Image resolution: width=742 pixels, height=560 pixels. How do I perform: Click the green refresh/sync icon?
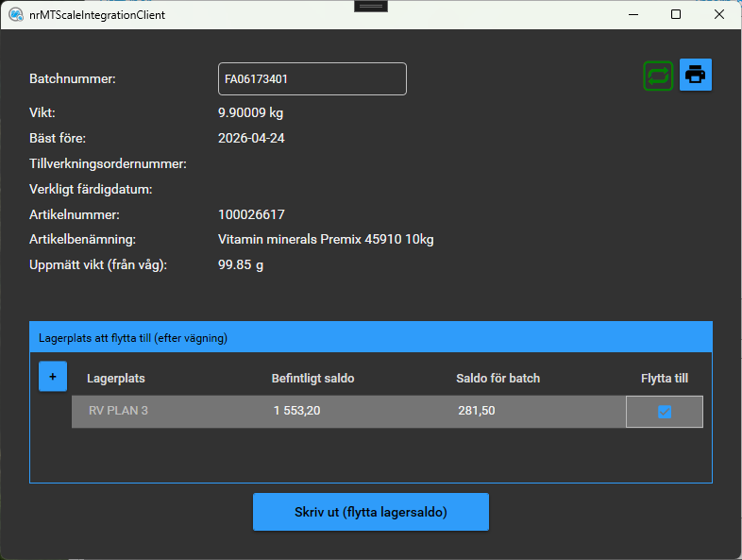658,76
